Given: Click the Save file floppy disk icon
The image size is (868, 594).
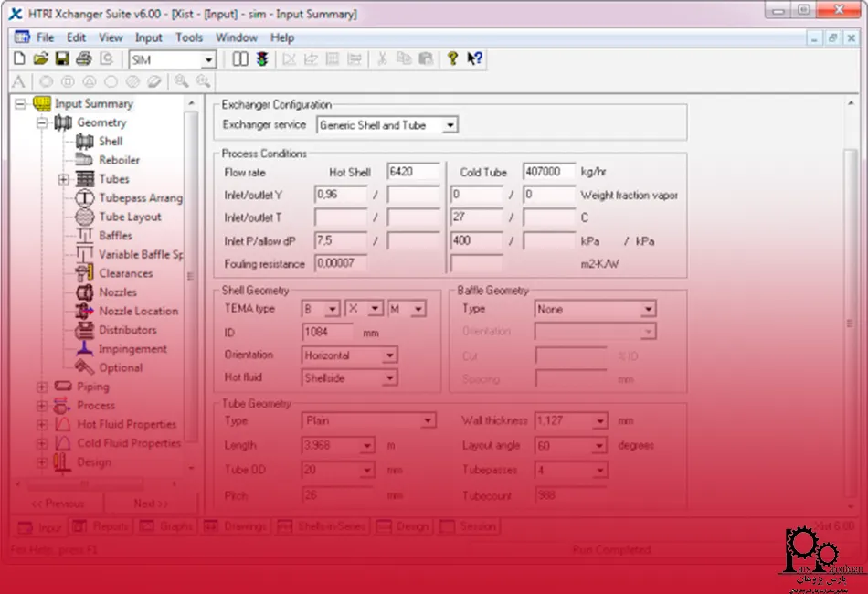Looking at the screenshot, I should point(63,59).
